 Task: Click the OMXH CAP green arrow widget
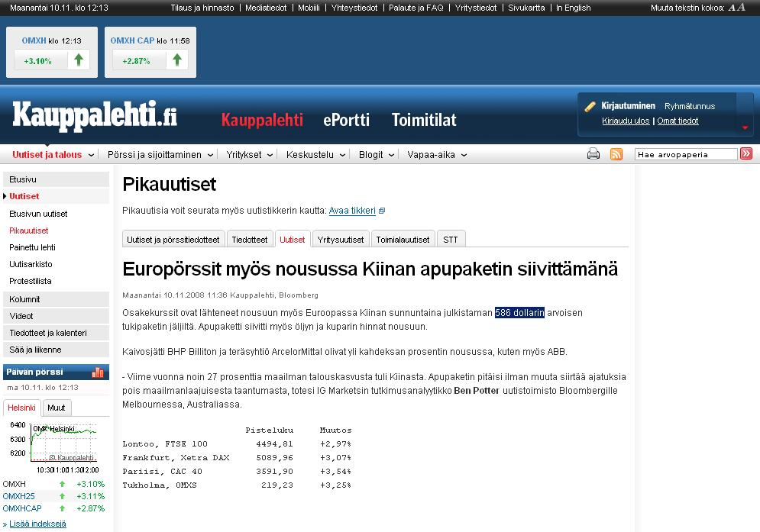[177, 60]
